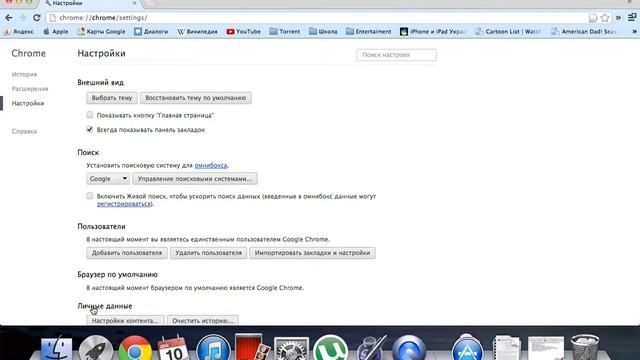Image resolution: width=640 pixels, height=360 pixels.
Task: Open Google Chrome from the Dock
Action: tap(135, 348)
